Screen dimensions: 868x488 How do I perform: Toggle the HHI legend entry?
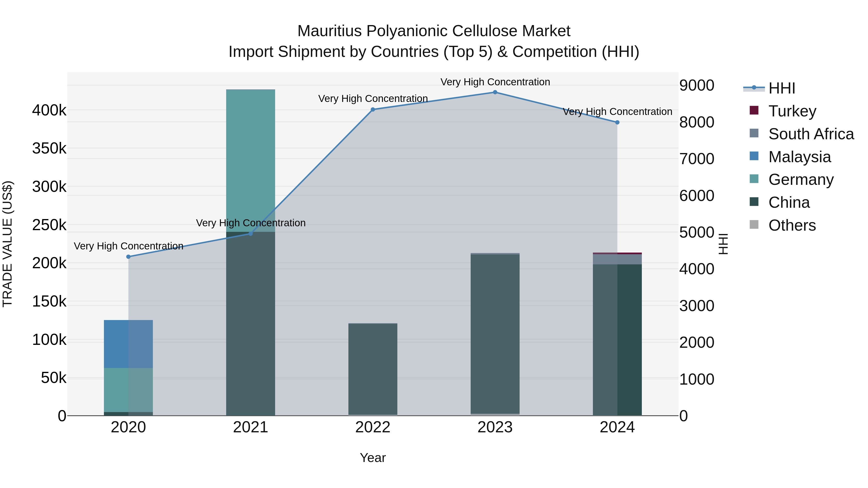(770, 88)
